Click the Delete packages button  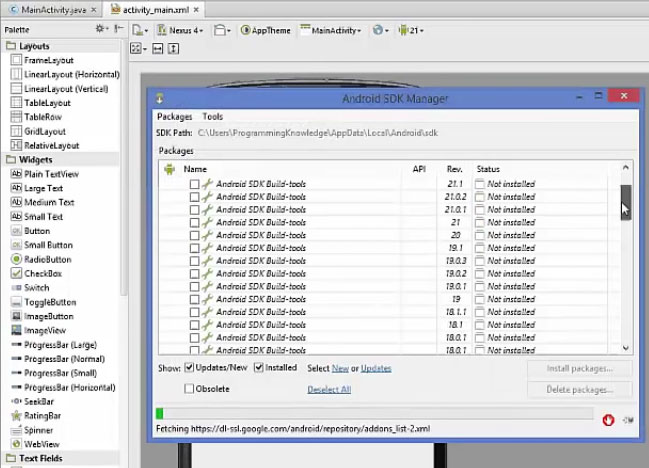click(579, 390)
